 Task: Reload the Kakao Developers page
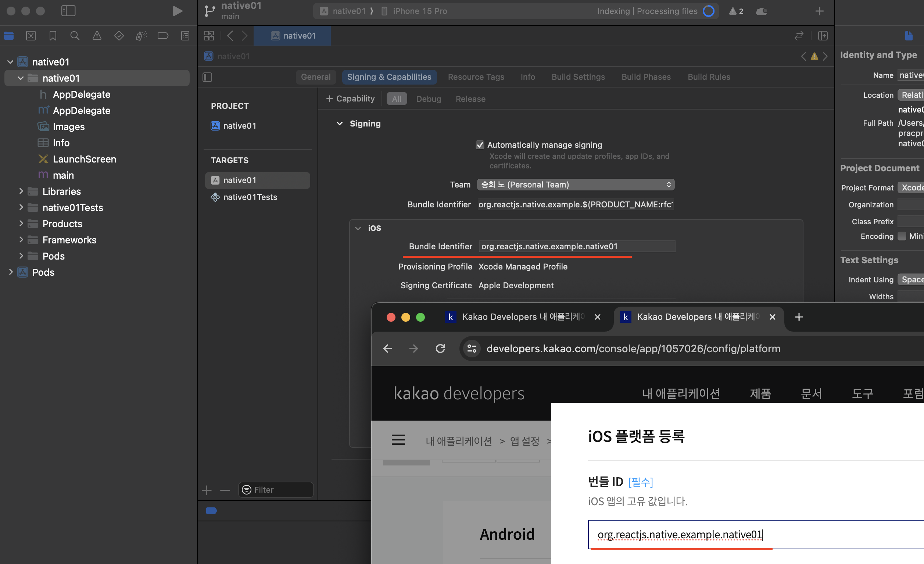pos(440,349)
